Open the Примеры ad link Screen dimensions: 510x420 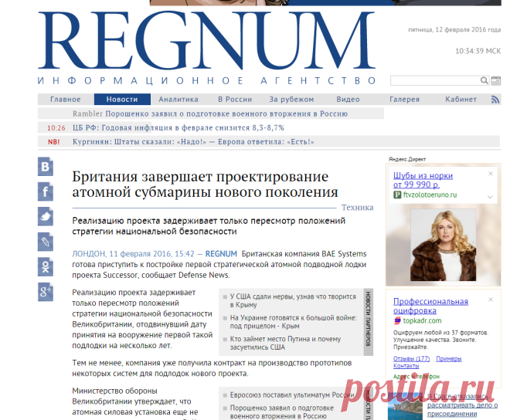click(x=448, y=358)
